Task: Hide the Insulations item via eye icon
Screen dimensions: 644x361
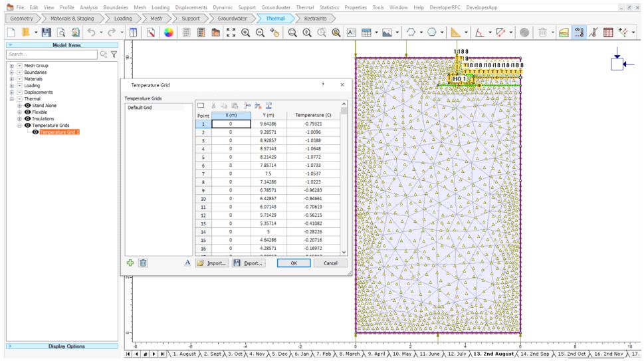Action: (28, 118)
